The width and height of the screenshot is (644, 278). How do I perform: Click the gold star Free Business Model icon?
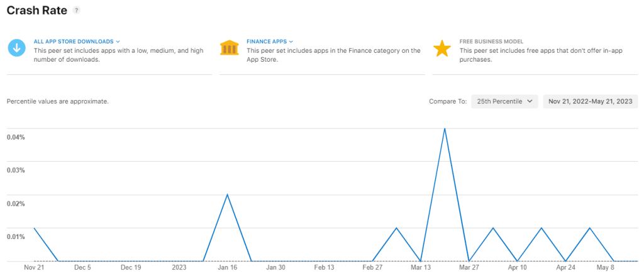pos(442,48)
